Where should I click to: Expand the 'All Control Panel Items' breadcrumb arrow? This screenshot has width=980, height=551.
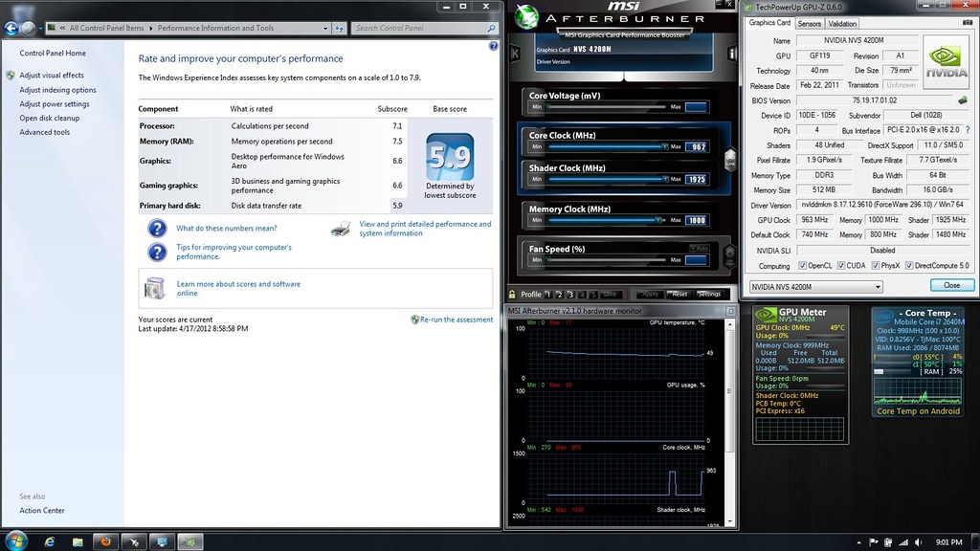pyautogui.click(x=150, y=28)
